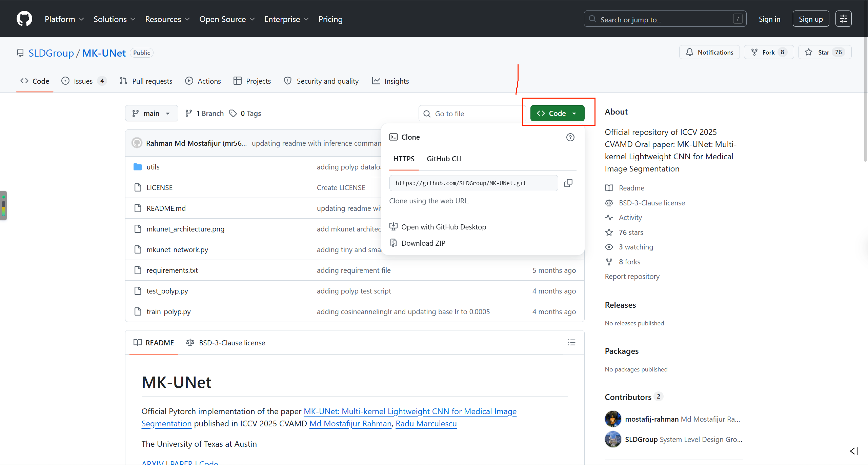Click the Download ZIP archive icon
The height and width of the screenshot is (465, 868).
point(393,243)
